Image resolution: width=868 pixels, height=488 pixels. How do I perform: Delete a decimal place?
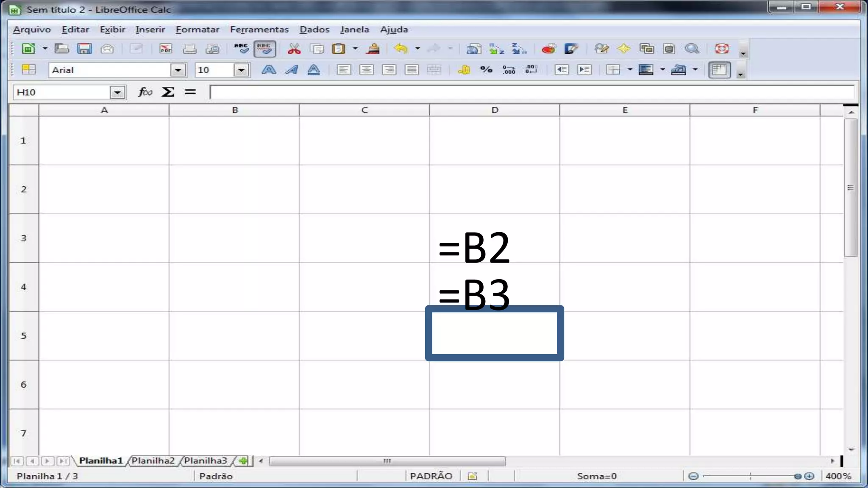click(x=531, y=69)
